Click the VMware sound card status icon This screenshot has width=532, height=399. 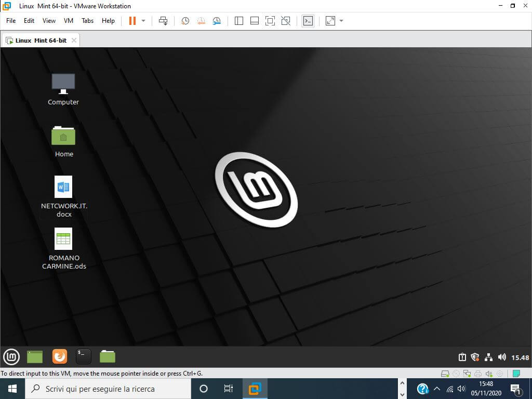click(x=489, y=374)
